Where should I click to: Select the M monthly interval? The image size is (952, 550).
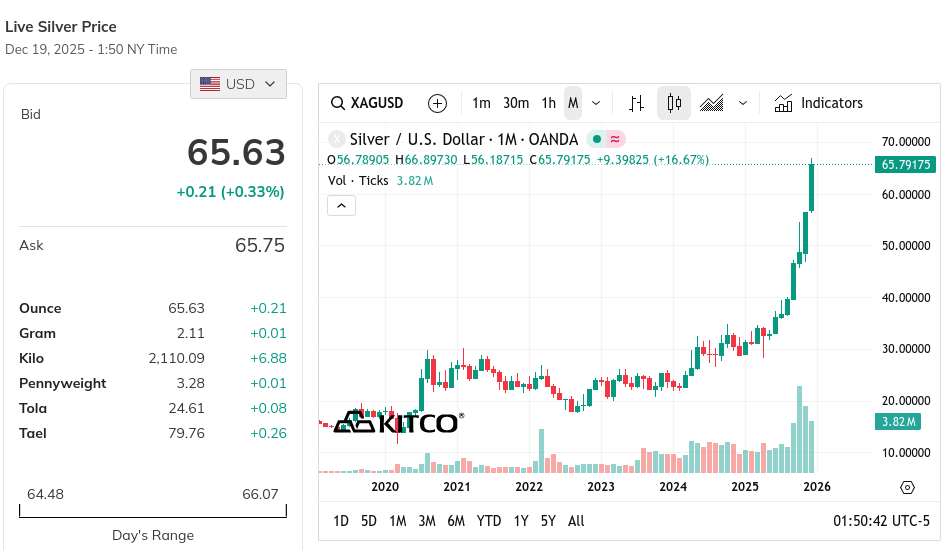tap(573, 103)
